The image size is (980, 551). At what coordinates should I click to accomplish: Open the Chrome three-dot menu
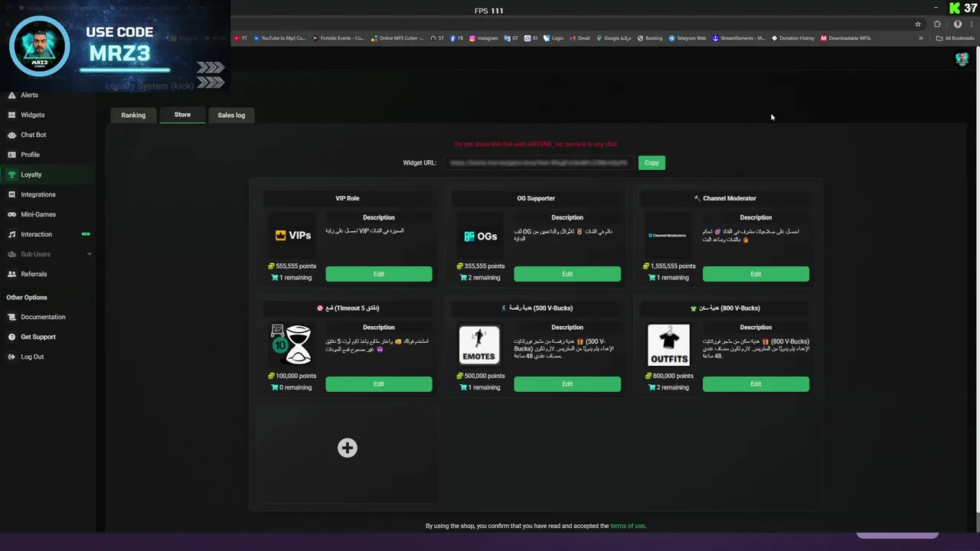(x=972, y=24)
